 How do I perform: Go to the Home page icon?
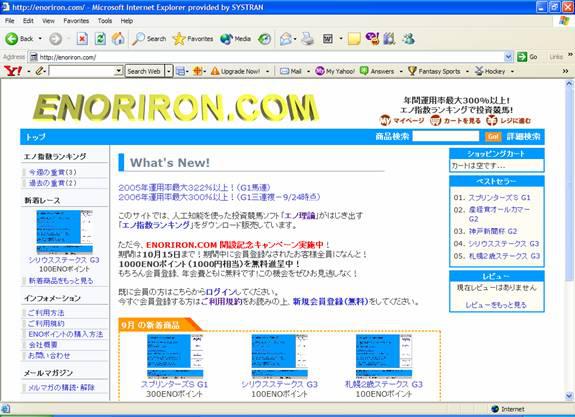[118, 39]
